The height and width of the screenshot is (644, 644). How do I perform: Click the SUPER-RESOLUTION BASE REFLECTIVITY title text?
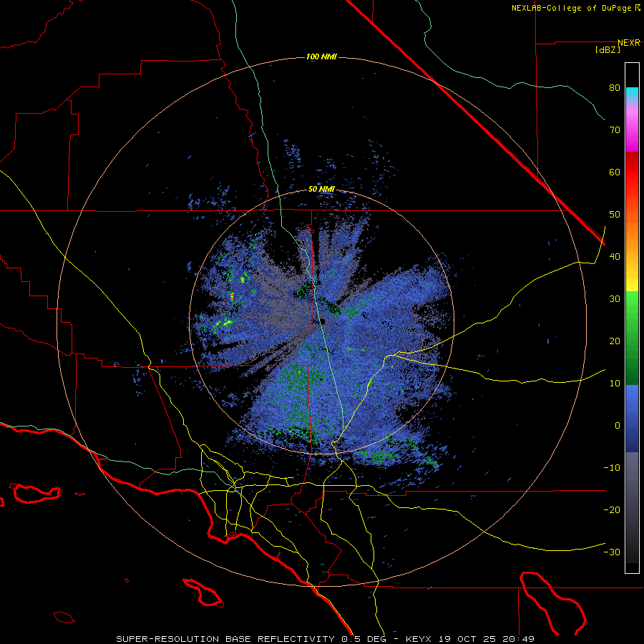click(x=225, y=639)
